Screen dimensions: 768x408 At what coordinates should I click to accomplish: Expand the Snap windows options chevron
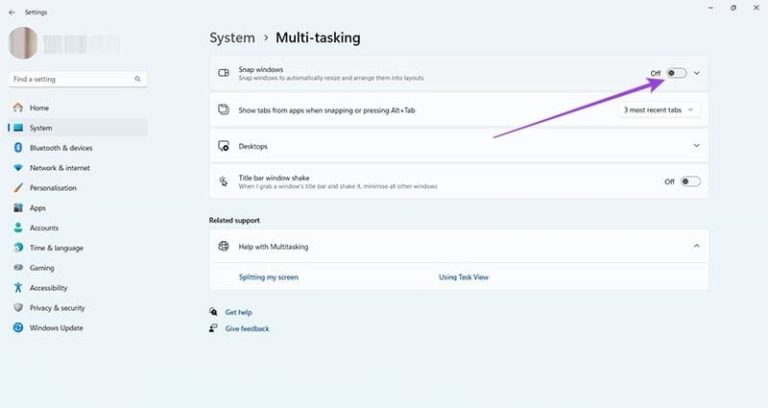click(697, 73)
